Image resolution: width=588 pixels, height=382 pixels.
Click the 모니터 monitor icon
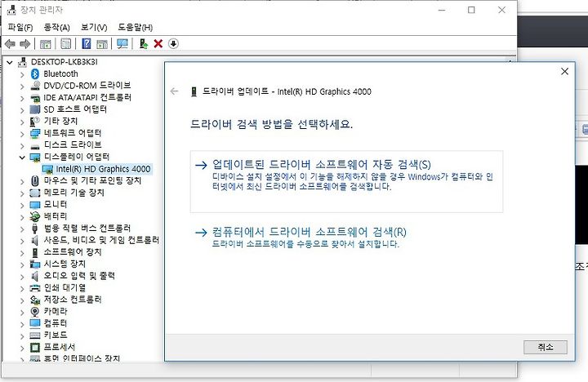click(35, 205)
